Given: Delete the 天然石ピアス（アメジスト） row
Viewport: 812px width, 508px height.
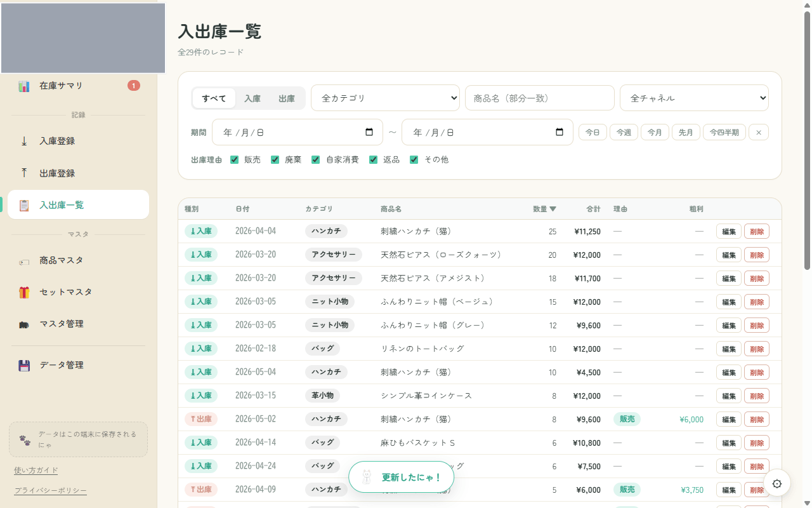Looking at the screenshot, I should pos(757,278).
